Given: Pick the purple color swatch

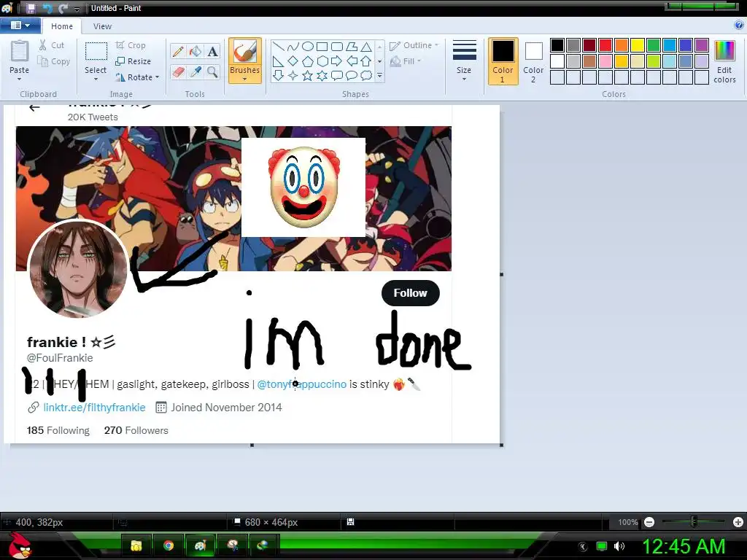Looking at the screenshot, I should (702, 45).
